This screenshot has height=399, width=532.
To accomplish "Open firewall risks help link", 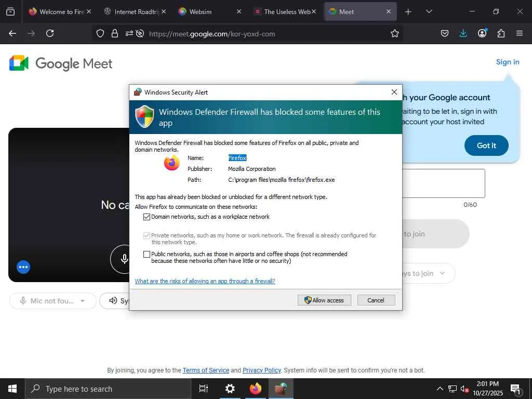I will point(205,281).
